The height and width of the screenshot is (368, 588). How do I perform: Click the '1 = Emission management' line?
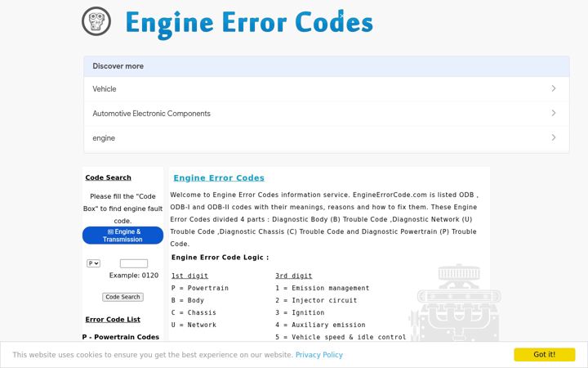point(322,288)
